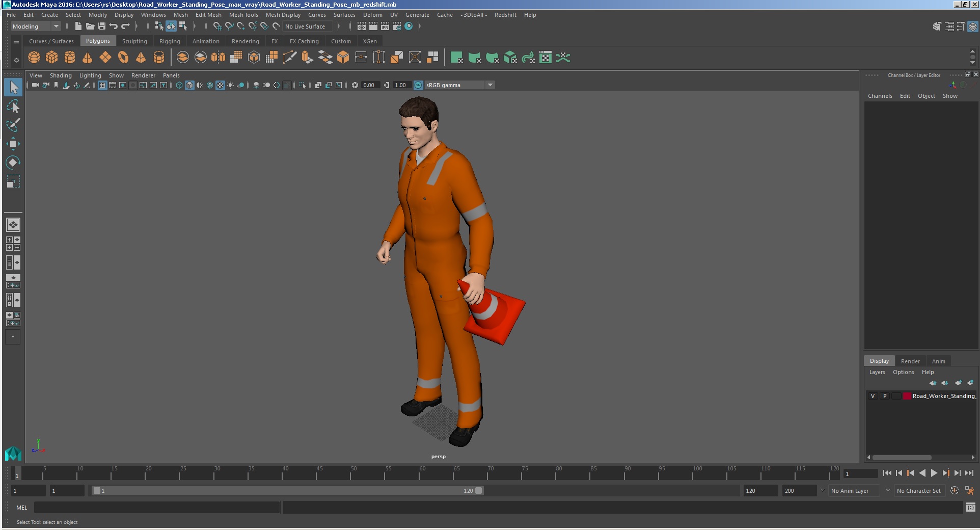Click the time range slider bar
Screen dimensions: 980x530
[287, 491]
